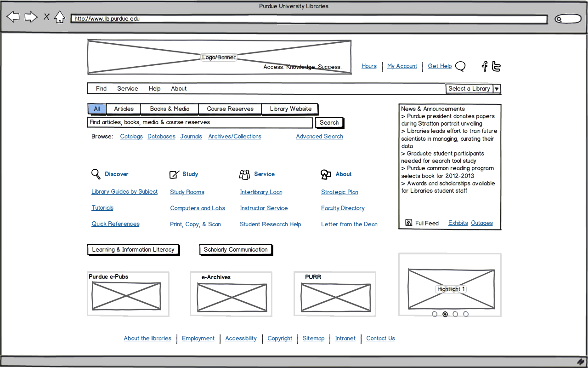The height and width of the screenshot is (368, 588).
Task: Open the Facebook icon
Action: (x=484, y=66)
